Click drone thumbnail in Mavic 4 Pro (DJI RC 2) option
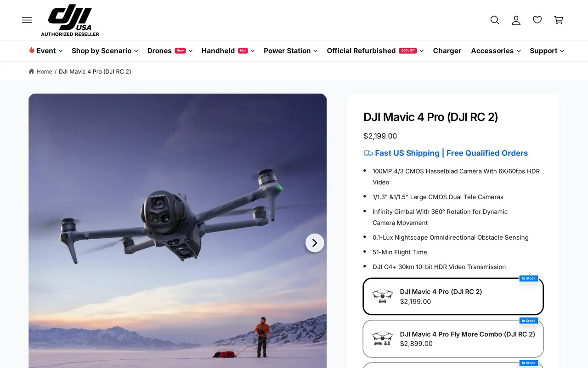Image resolution: width=588 pixels, height=368 pixels. [383, 296]
